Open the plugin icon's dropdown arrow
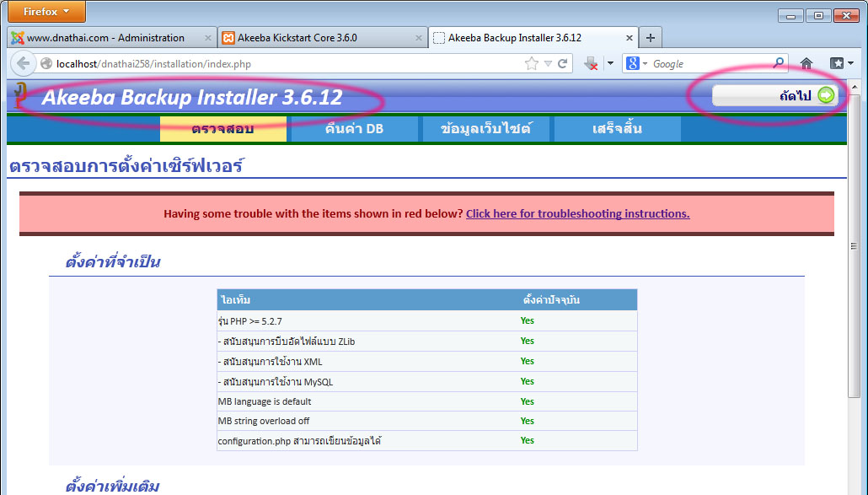868x495 pixels. tap(611, 62)
